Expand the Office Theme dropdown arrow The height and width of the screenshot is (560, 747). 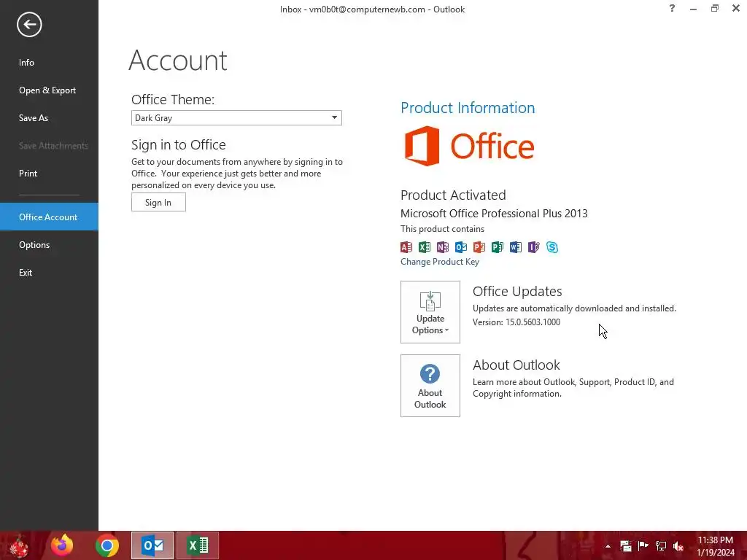click(x=334, y=117)
